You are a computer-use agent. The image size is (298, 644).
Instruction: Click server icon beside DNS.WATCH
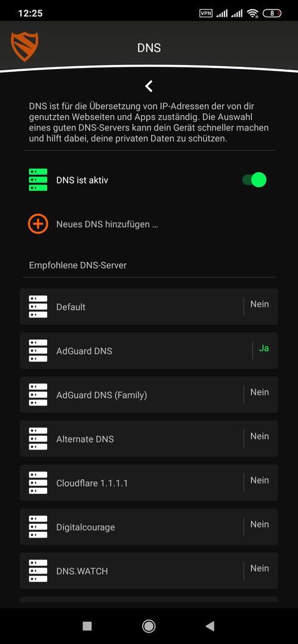tap(38, 571)
